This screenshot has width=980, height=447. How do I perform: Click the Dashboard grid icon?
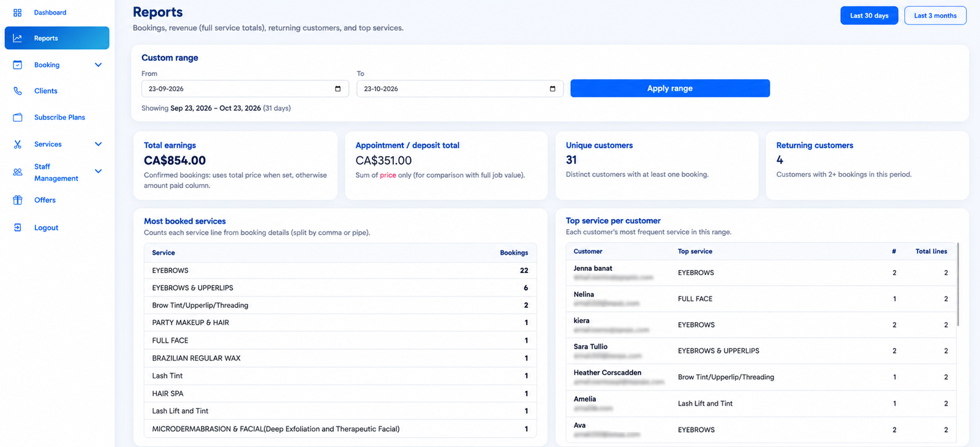tap(18, 13)
